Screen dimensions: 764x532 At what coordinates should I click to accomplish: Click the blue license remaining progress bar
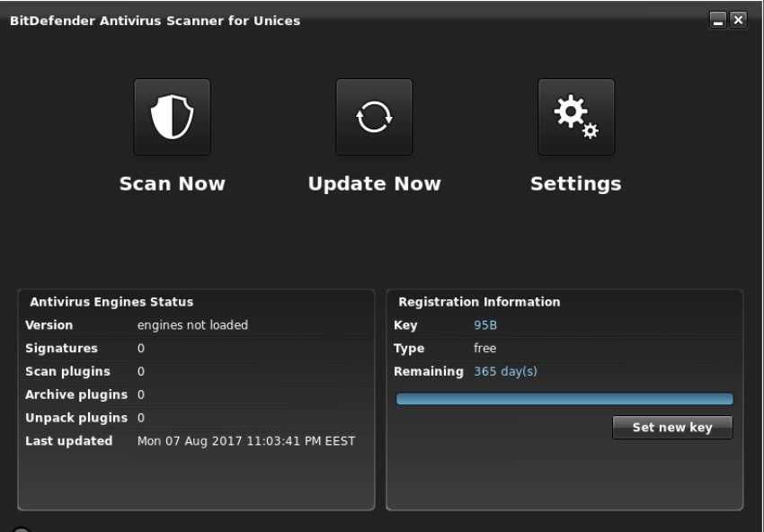564,399
